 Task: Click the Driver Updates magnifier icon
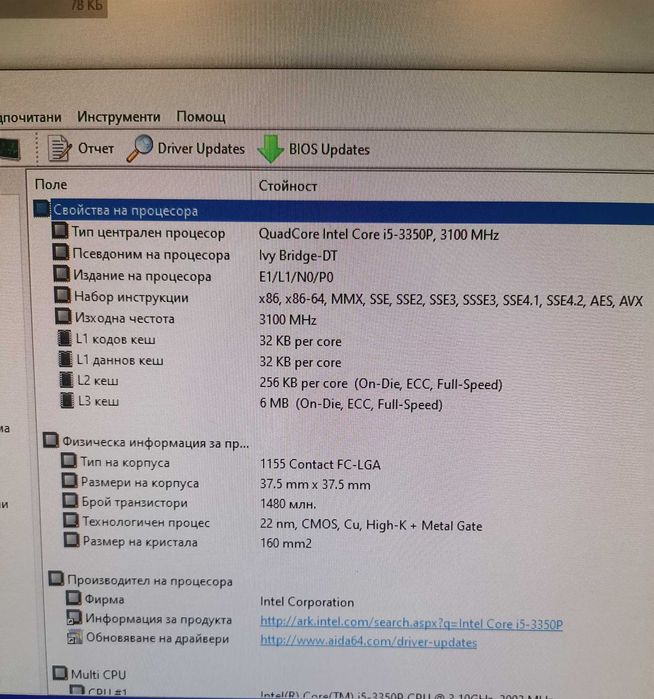click(140, 148)
